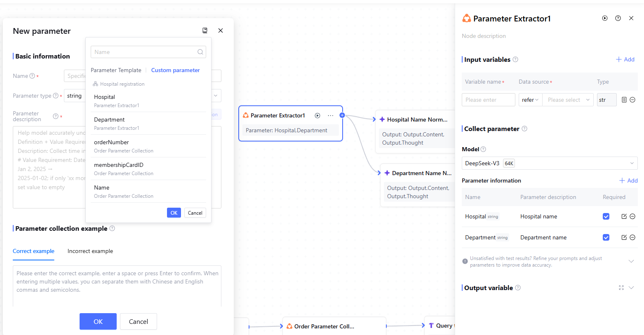Edit the Hospital parameter row
This screenshot has width=644, height=335.
[624, 216]
